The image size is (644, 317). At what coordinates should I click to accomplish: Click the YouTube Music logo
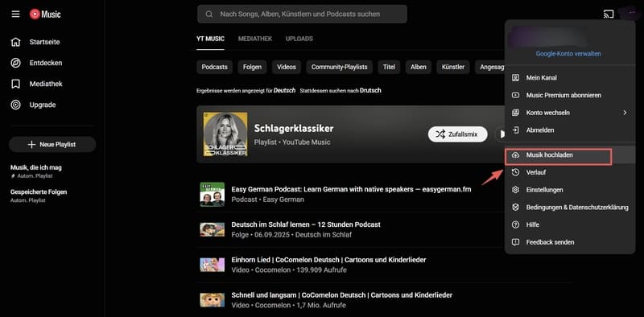coord(45,14)
